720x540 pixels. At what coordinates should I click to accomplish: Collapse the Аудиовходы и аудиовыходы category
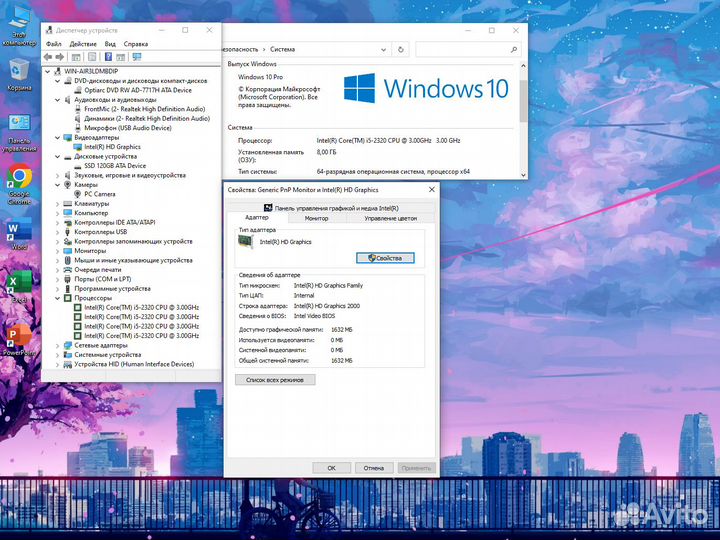click(57, 100)
